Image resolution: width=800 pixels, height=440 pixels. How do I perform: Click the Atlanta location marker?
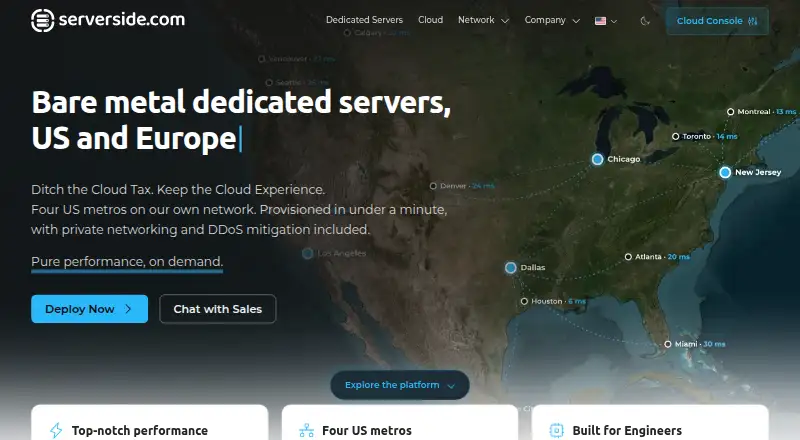(628, 257)
